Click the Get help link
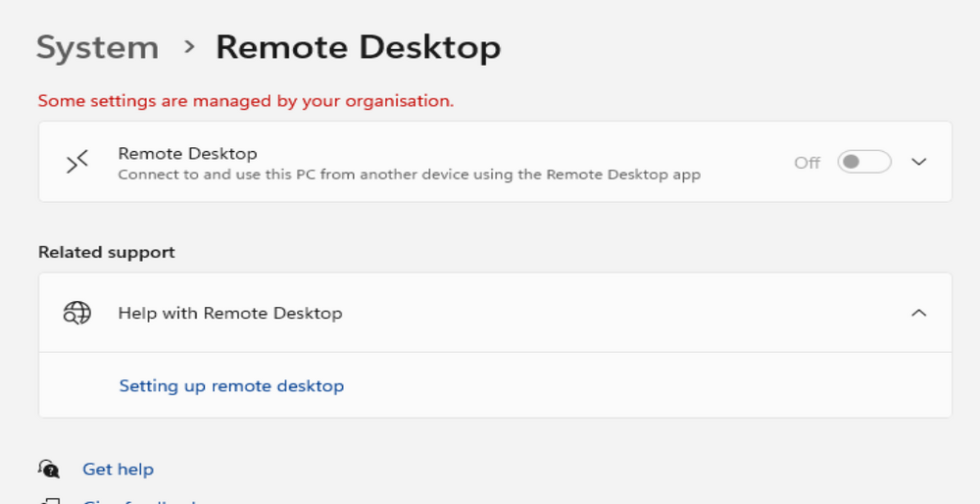Viewport: 980px width, 504px height. 119,469
